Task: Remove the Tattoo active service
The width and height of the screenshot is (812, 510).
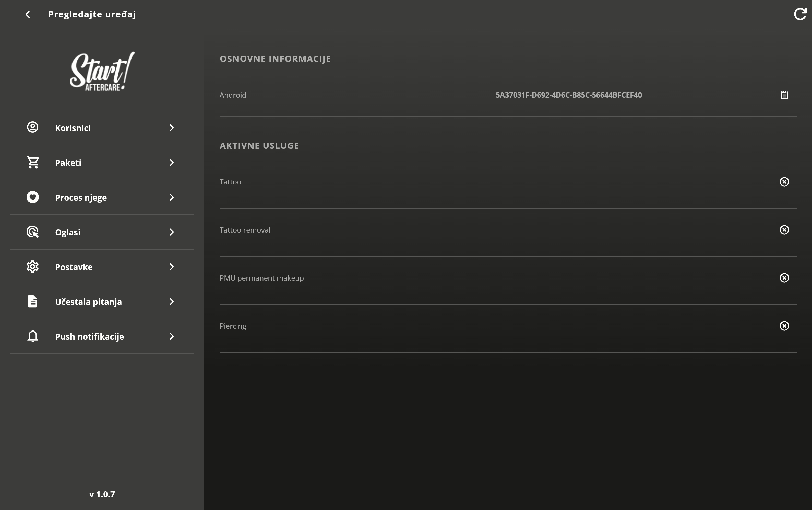Action: coord(784,182)
